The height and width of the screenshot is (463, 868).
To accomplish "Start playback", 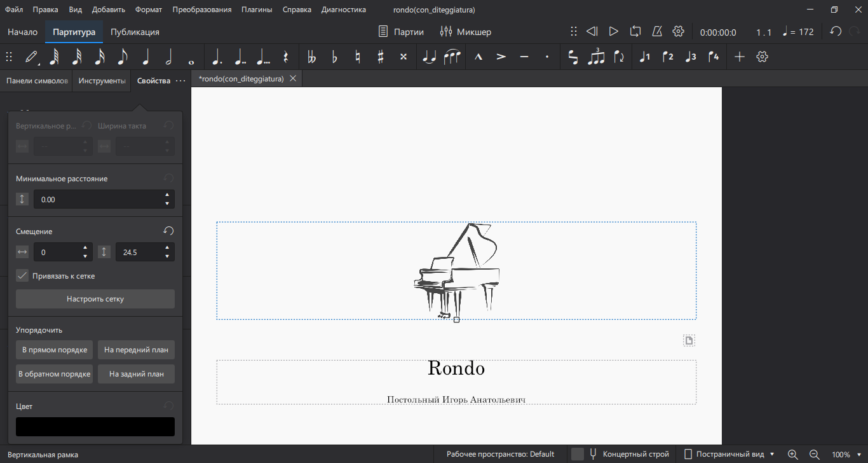I will 613,31.
